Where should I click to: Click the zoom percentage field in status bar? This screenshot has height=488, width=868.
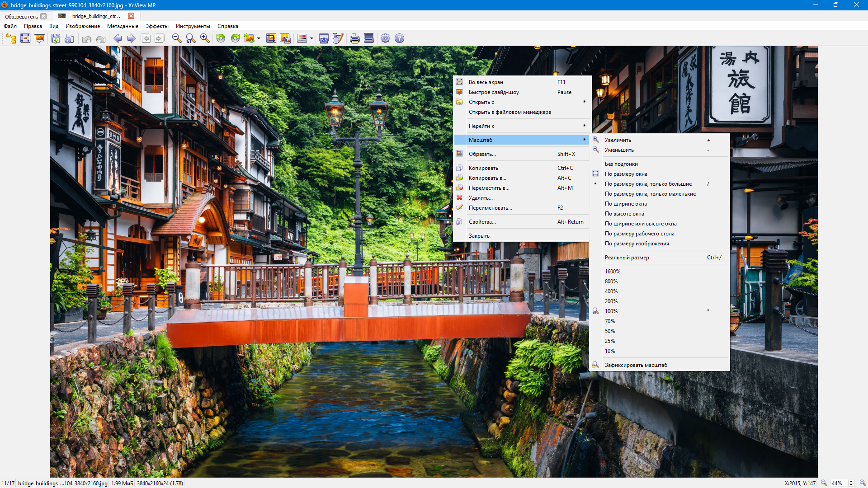tap(839, 483)
